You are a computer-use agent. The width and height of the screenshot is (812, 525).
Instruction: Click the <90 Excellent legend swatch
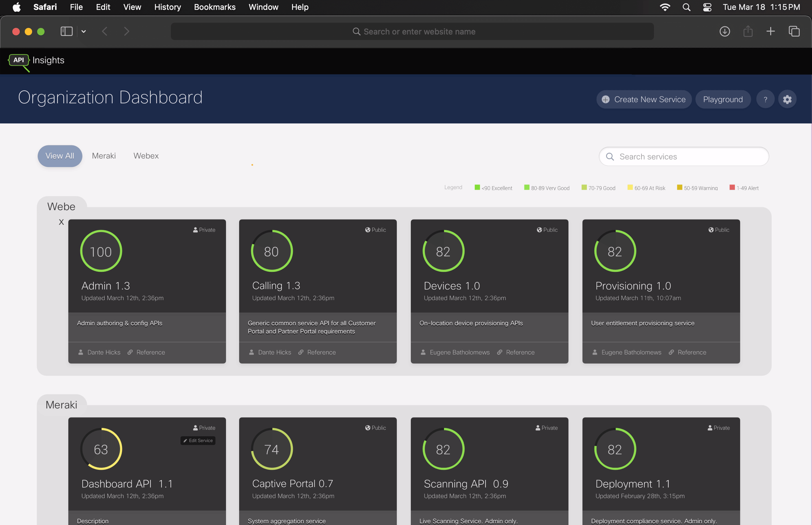(477, 187)
